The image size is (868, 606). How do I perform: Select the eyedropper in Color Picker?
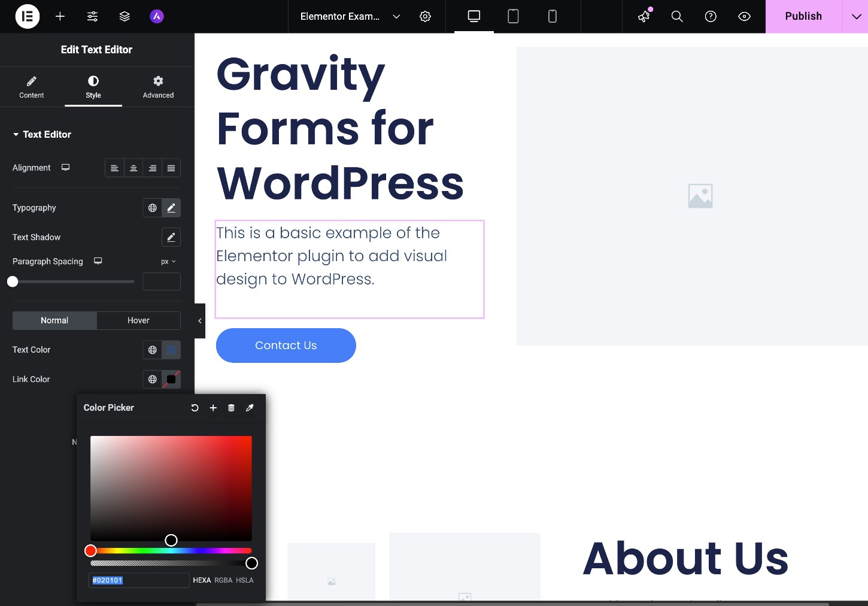click(x=250, y=408)
